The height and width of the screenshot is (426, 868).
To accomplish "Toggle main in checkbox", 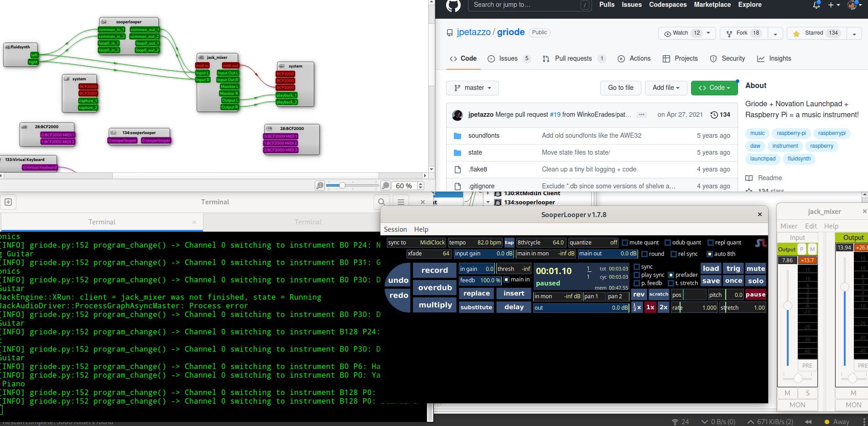I will pos(506,280).
